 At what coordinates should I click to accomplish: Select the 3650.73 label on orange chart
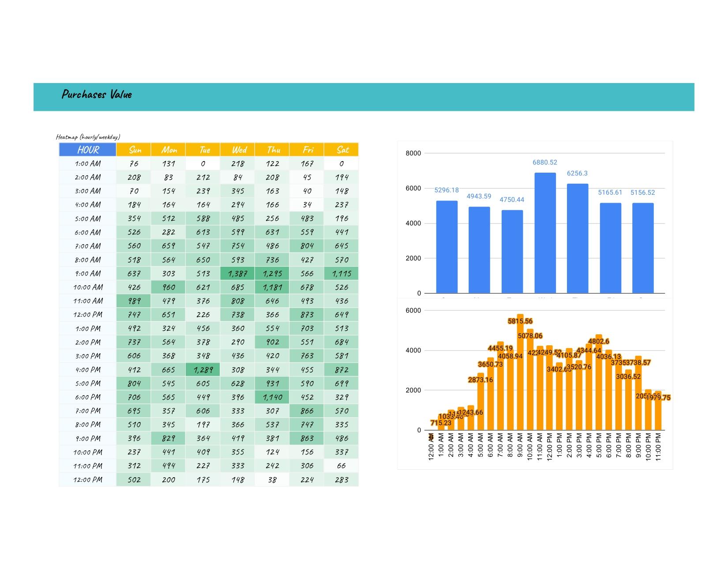490,364
